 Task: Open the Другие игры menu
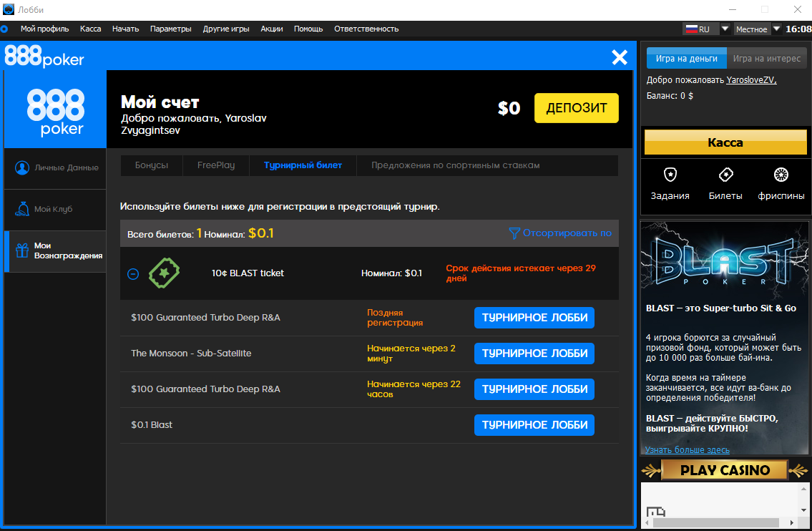click(226, 29)
